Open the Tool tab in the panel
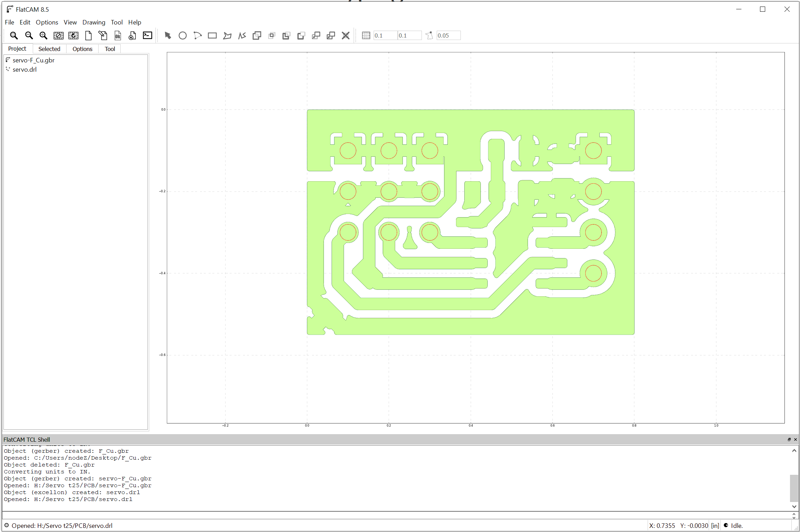This screenshot has height=532, width=800. pyautogui.click(x=109, y=49)
